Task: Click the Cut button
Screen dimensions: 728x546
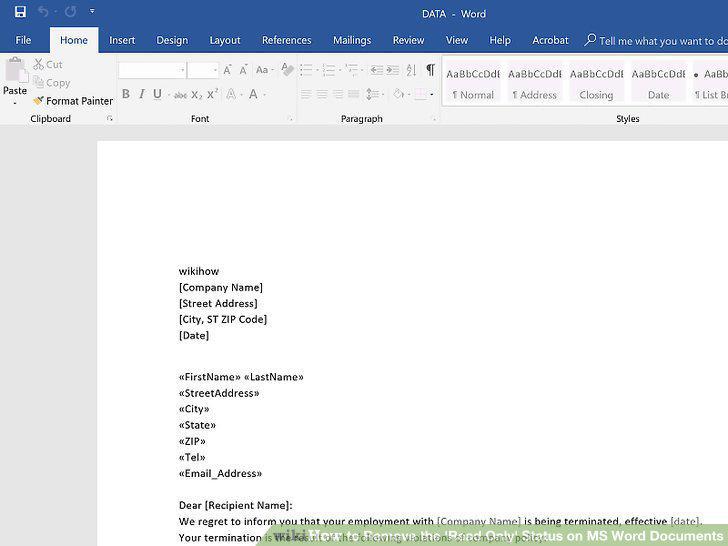Action: 48,65
